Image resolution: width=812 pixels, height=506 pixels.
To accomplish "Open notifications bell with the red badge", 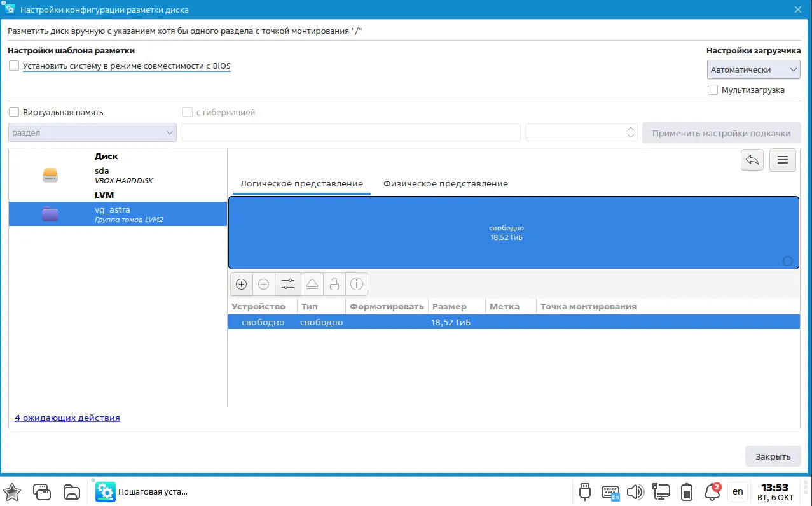I will [x=712, y=491].
